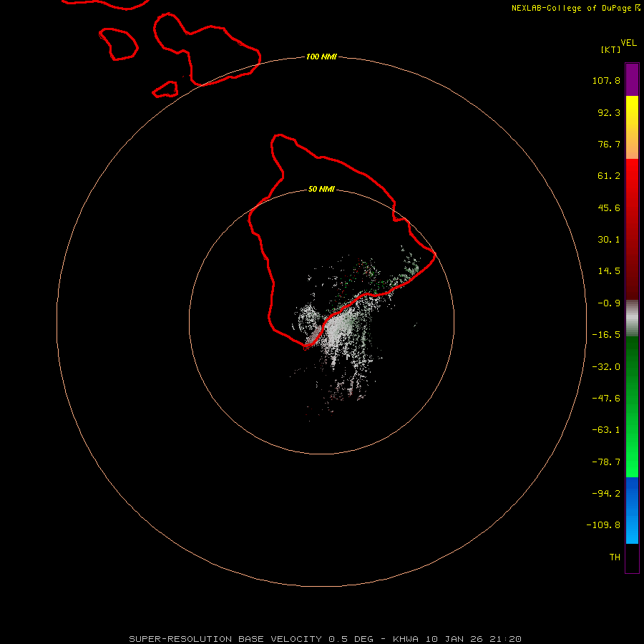The width and height of the screenshot is (644, 644).
Task: Click the -94.2 legend value
Action: pyautogui.click(x=606, y=494)
